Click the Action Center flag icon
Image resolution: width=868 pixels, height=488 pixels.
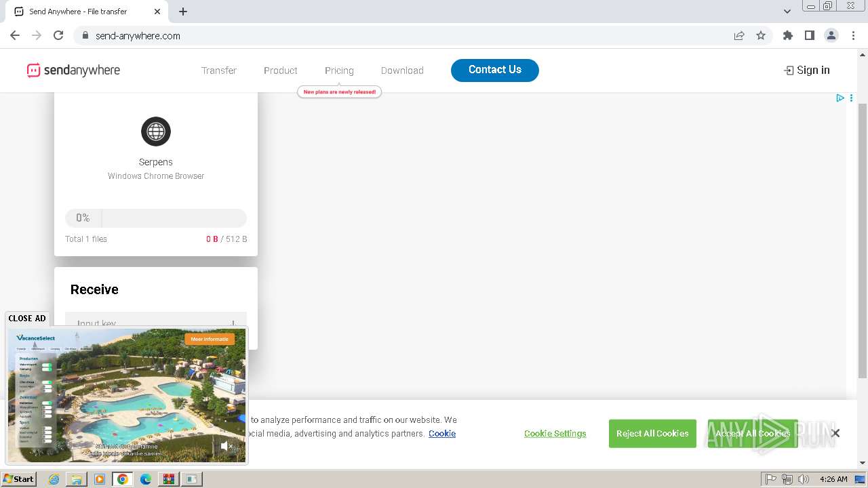pos(771,479)
